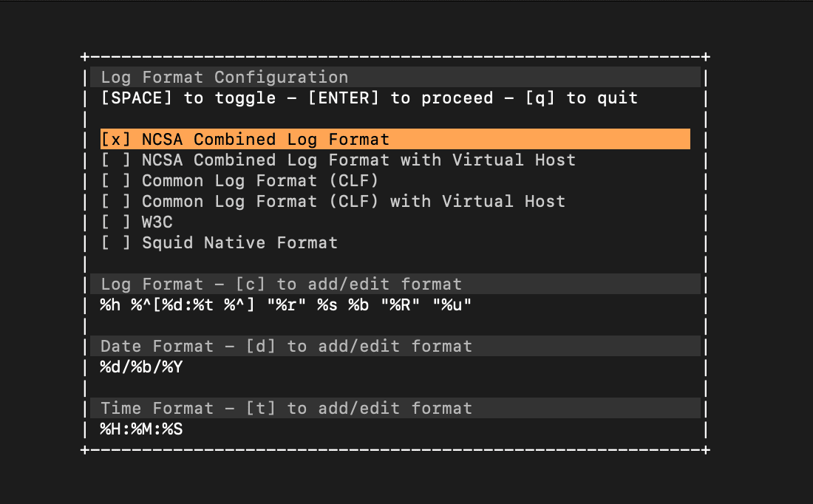The height and width of the screenshot is (504, 813).
Task: Select the W3C label
Action: [157, 222]
